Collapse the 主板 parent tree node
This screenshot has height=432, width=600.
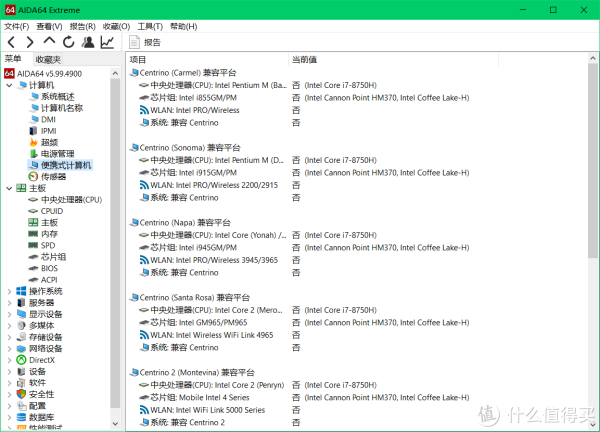pyautogui.click(x=9, y=188)
